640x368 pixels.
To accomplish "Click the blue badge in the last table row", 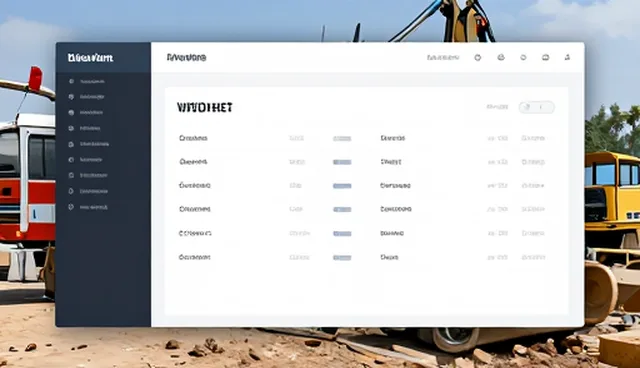I will [342, 258].
